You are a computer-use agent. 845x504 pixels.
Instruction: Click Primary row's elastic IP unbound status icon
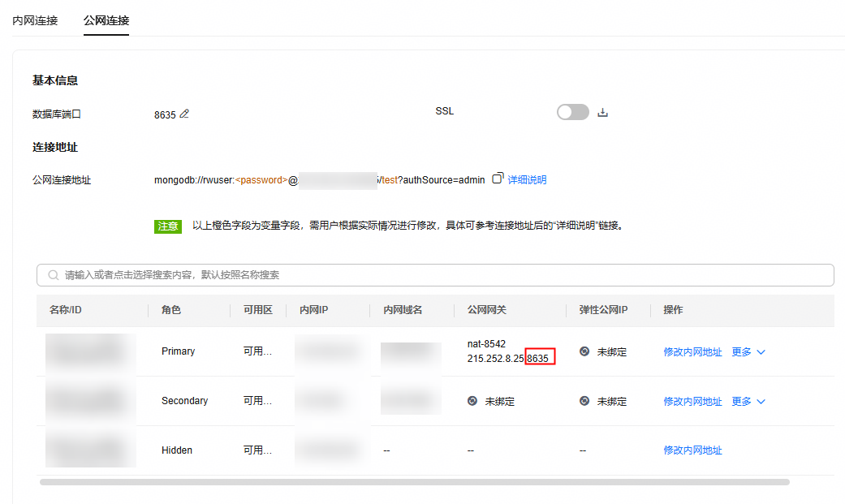click(584, 351)
